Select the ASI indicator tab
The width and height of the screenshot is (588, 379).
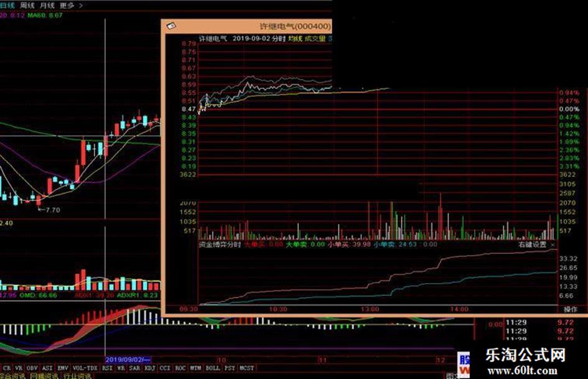pyautogui.click(x=47, y=368)
